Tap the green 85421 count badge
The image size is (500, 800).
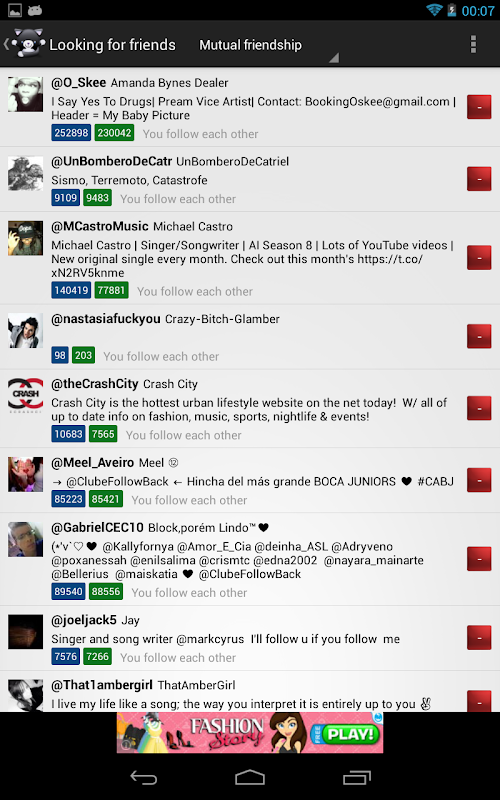(x=106, y=499)
